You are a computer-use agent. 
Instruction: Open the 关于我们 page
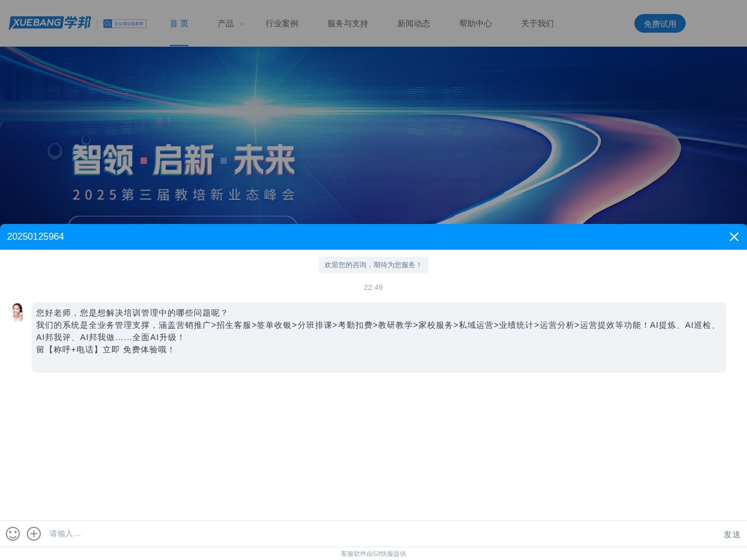(x=537, y=24)
